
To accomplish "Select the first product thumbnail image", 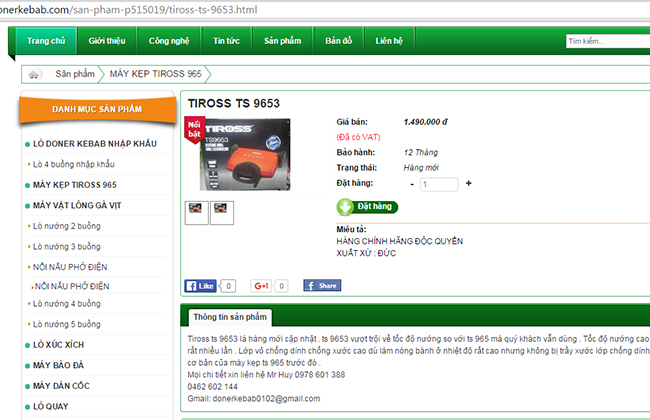I will (196, 209).
